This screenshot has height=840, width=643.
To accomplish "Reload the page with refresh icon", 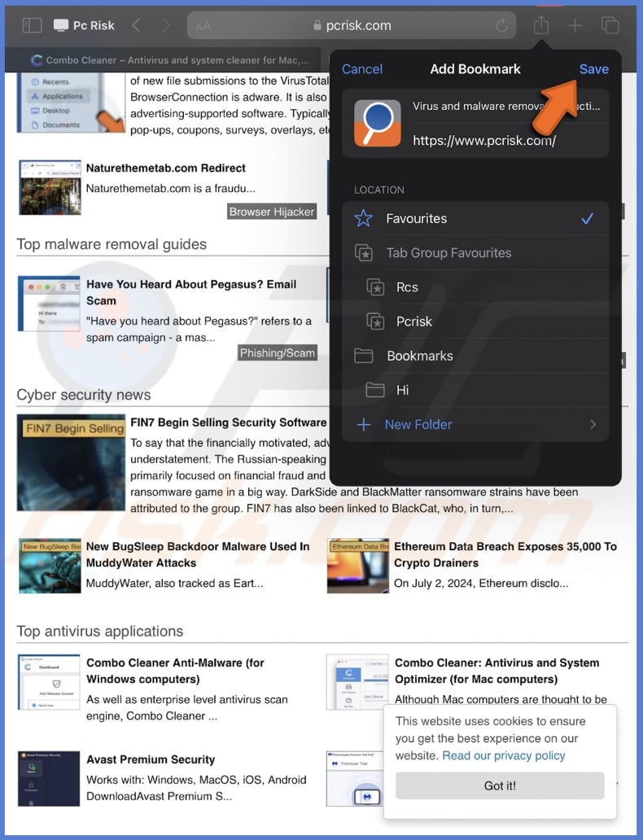I will point(501,25).
